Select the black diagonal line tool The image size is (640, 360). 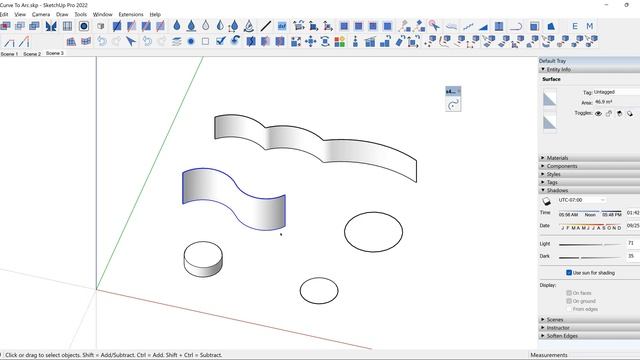(266, 26)
